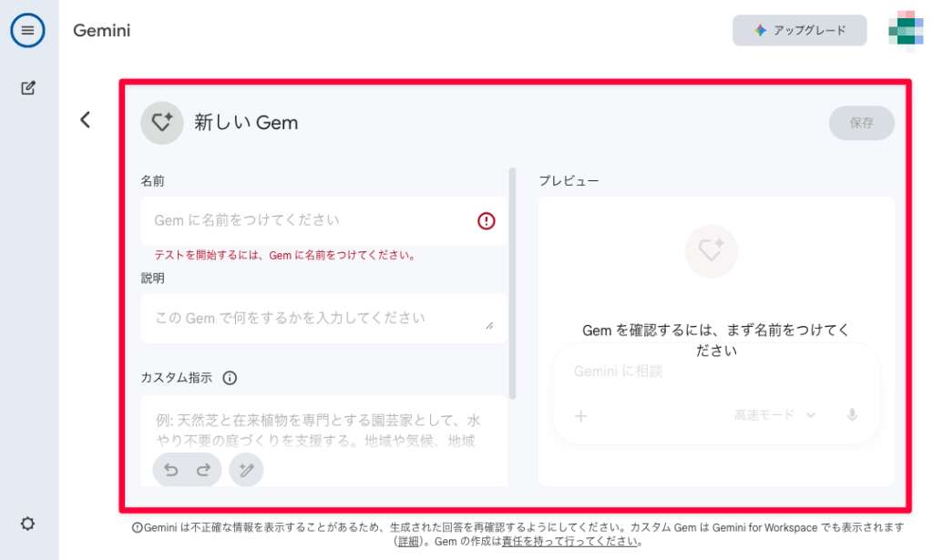Click the name field error indicator
Screen dimensions: 933x560
(486, 220)
